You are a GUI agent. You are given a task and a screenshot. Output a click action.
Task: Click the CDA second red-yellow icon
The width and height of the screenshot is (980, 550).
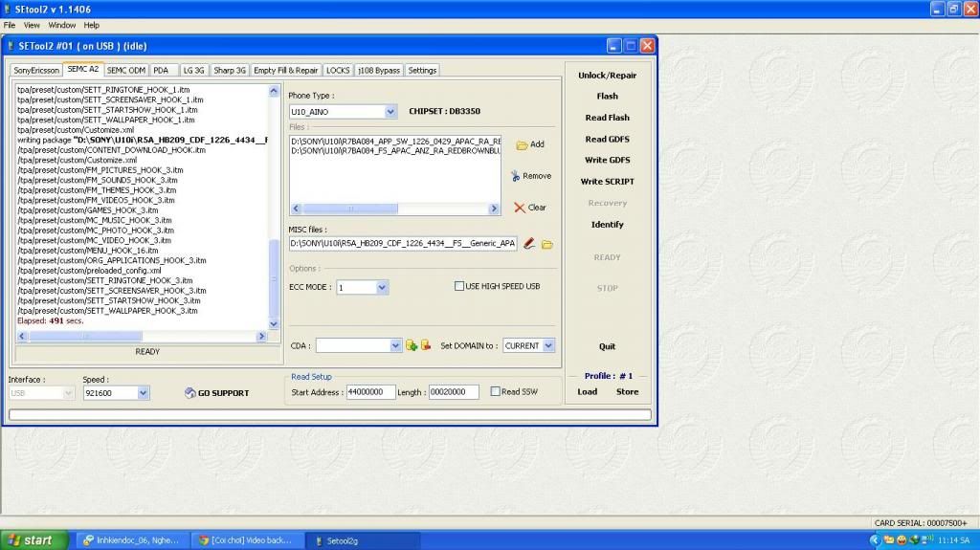[426, 345]
